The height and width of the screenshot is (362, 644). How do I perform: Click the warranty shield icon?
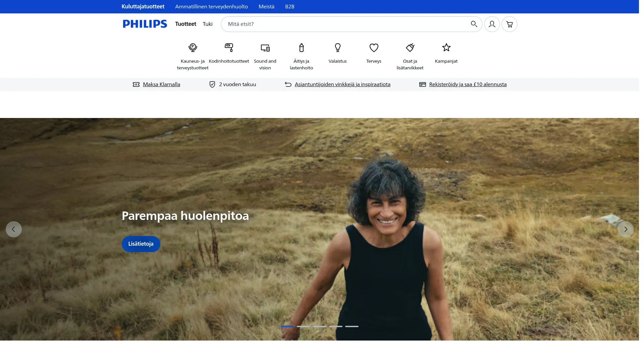(x=212, y=84)
